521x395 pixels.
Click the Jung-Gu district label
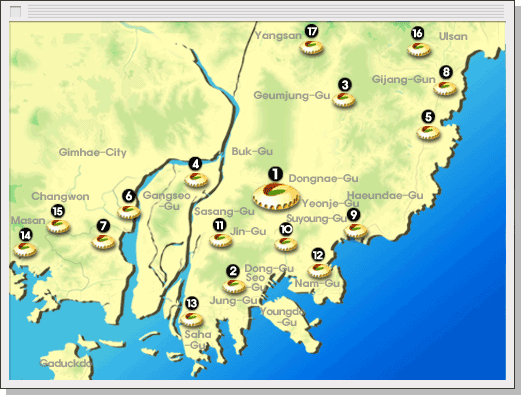tap(233, 301)
